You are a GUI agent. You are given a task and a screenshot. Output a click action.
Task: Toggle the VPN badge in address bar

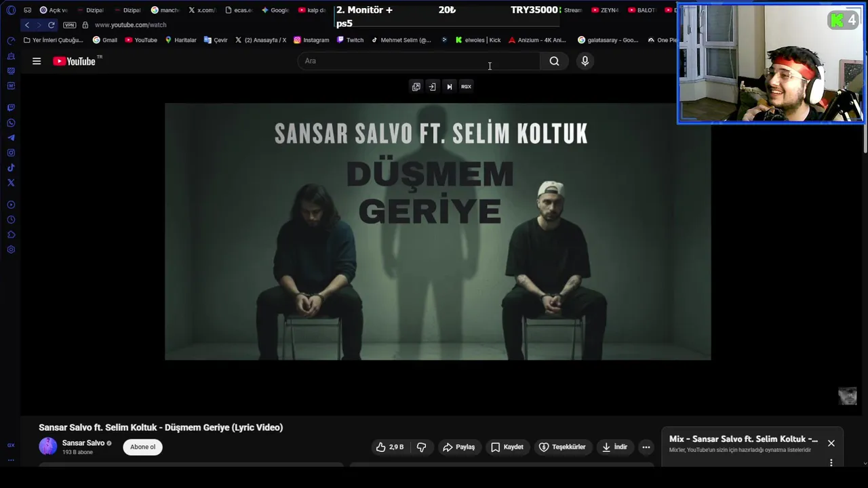pos(69,25)
